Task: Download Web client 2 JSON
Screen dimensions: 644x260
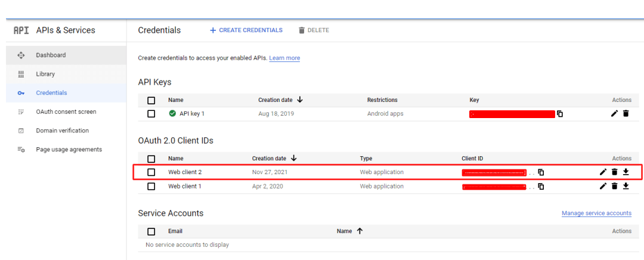Action: tap(626, 172)
